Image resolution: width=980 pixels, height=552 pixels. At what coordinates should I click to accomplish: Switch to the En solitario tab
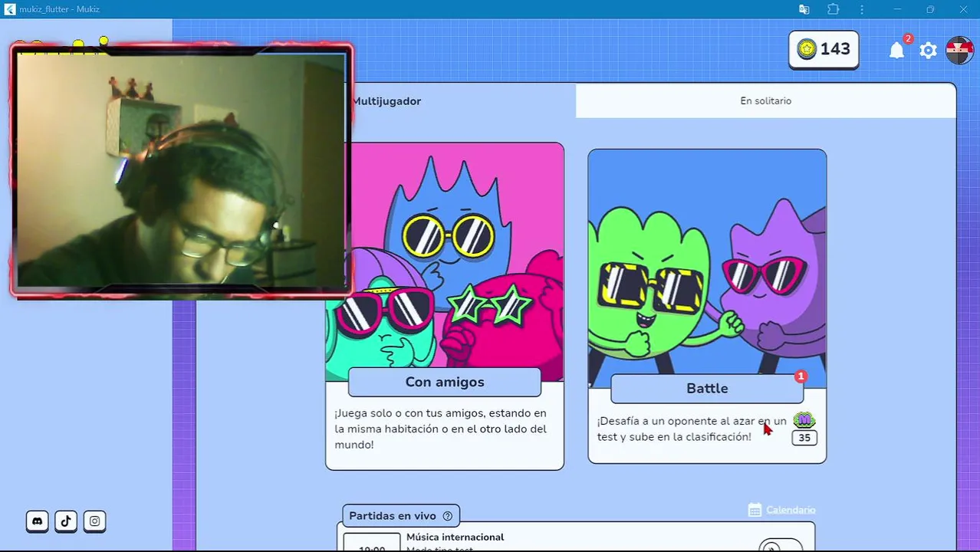(x=765, y=101)
